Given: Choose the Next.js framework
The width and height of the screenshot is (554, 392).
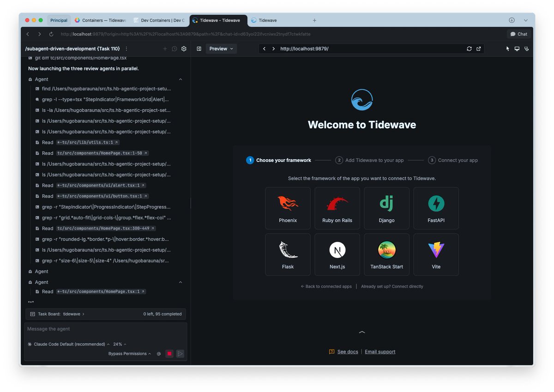Looking at the screenshot, I should [x=337, y=255].
